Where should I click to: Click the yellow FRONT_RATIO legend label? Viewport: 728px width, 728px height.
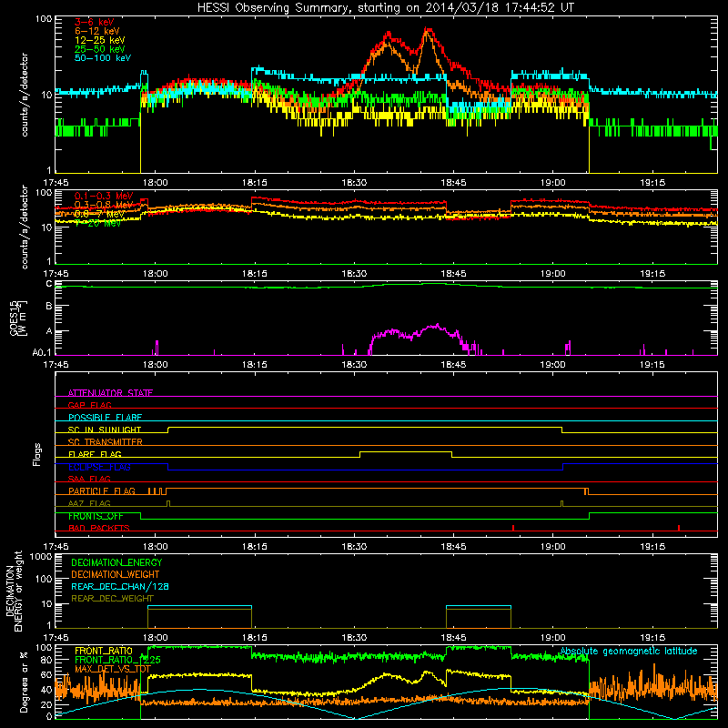tap(104, 651)
